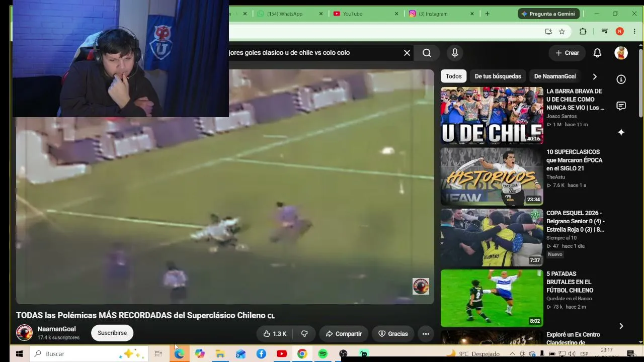Open the comments panel icon on right sidebar
This screenshot has width=644, height=362.
(x=621, y=106)
